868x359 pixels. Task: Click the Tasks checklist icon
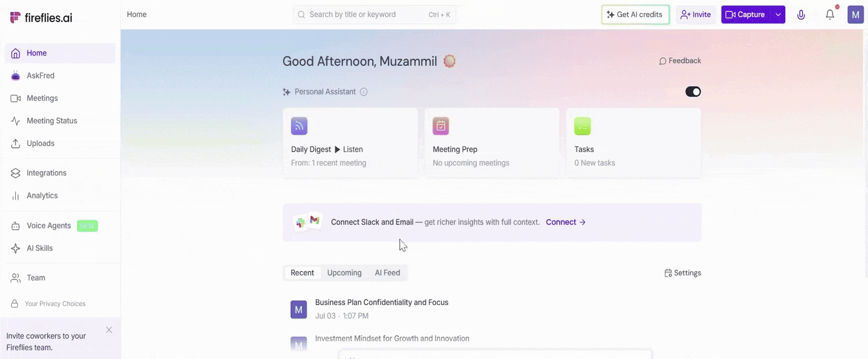tap(583, 126)
